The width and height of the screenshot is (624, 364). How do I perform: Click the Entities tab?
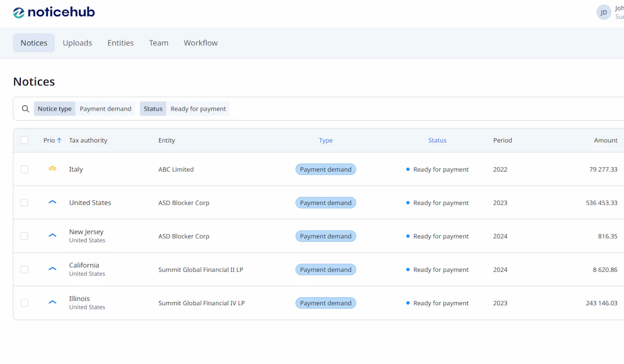click(120, 43)
